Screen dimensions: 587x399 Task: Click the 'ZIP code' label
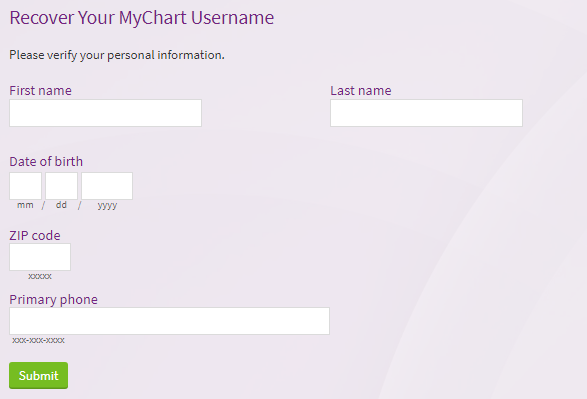[35, 235]
